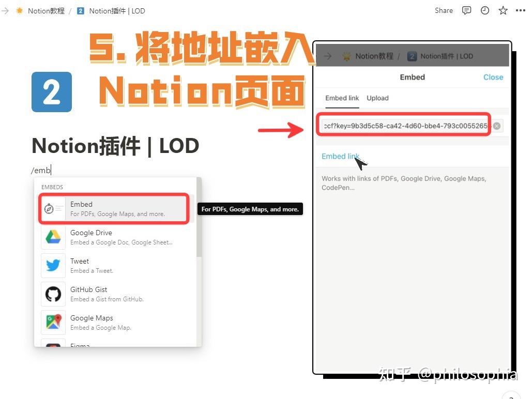Screen dimensions: 532x399
Task: Select the Tweet embed icon
Action: click(52, 265)
